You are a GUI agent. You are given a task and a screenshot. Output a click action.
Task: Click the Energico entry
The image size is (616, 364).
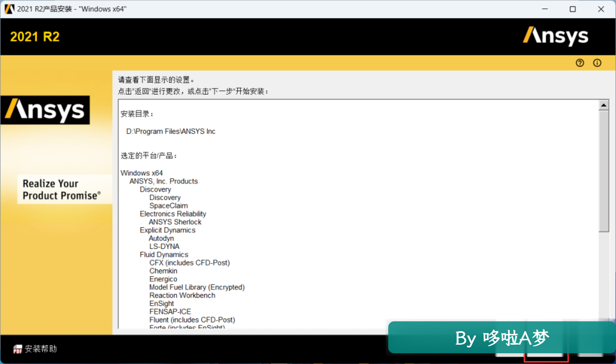[x=163, y=279]
